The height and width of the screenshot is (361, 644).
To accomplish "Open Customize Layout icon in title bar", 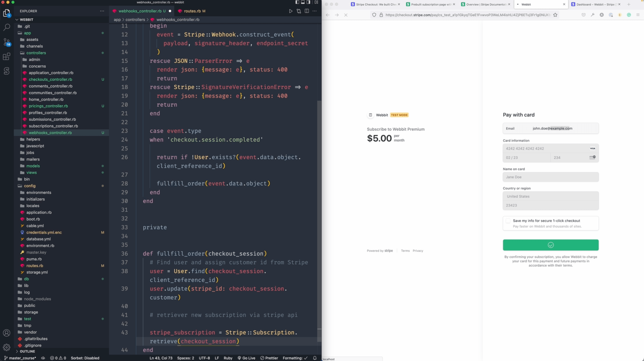I will click(316, 2).
